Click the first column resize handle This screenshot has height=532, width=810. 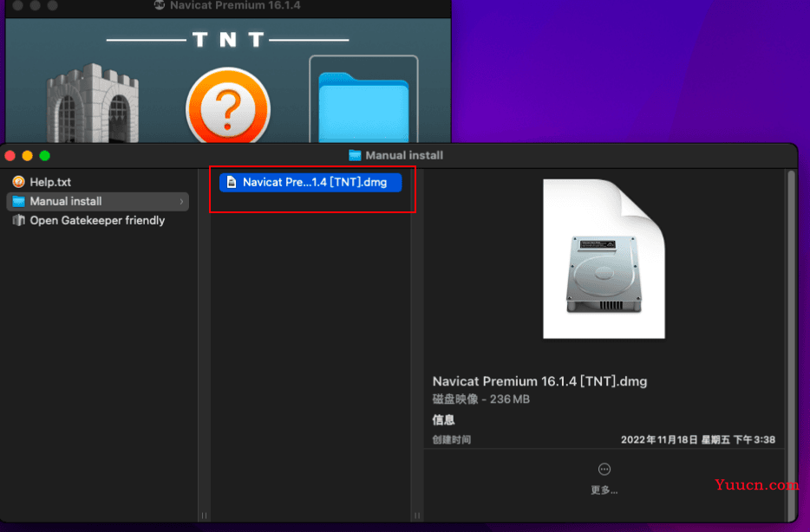coord(204,516)
